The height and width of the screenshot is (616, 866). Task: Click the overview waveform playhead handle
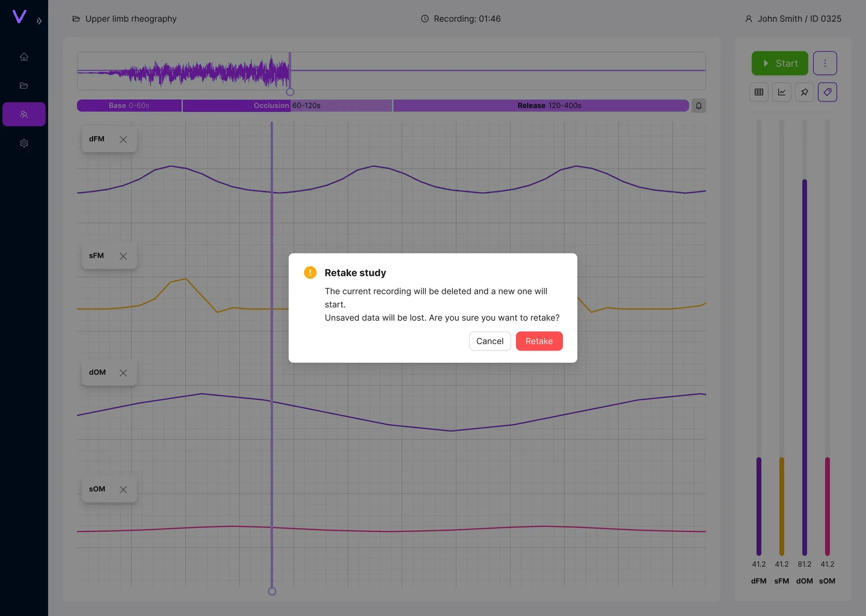tap(290, 92)
